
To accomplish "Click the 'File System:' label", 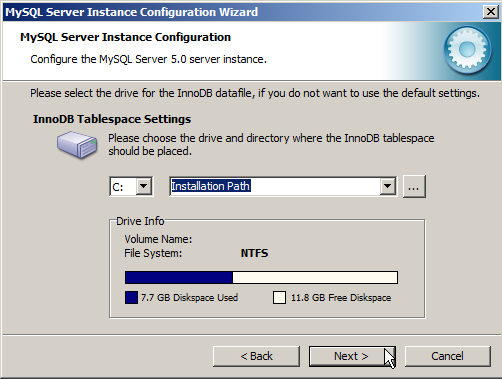I will coord(153,253).
